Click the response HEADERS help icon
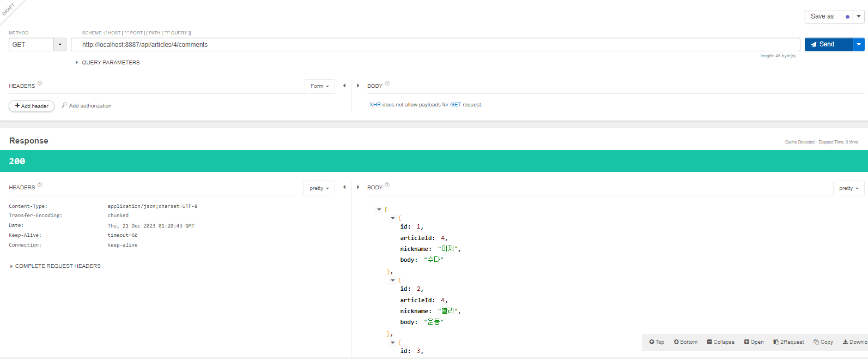 (x=40, y=185)
